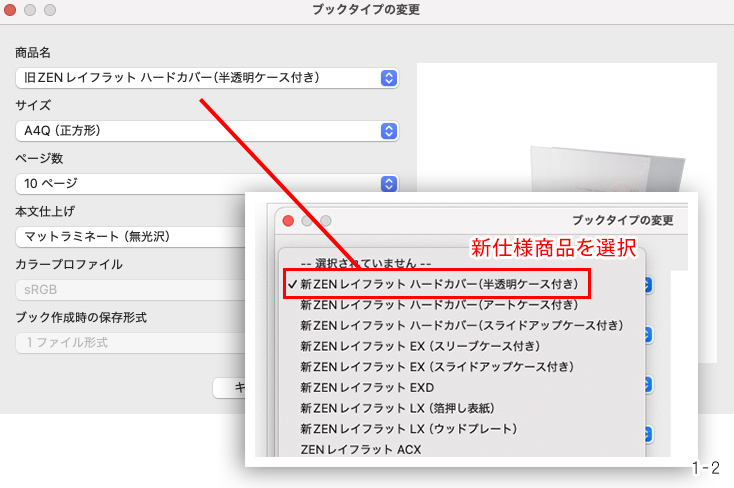Open the 商品名 product dropdown
Image resolution: width=734 pixels, height=488 pixels.
click(x=206, y=78)
